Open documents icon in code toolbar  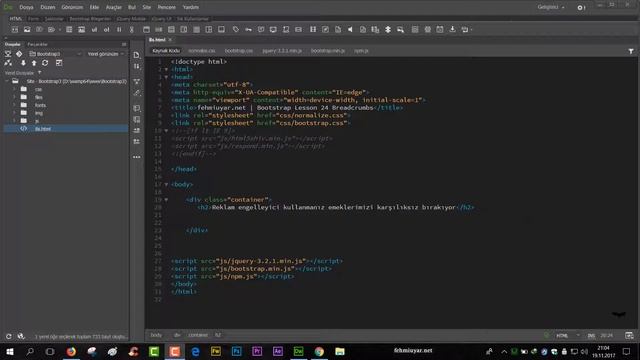tap(136, 55)
